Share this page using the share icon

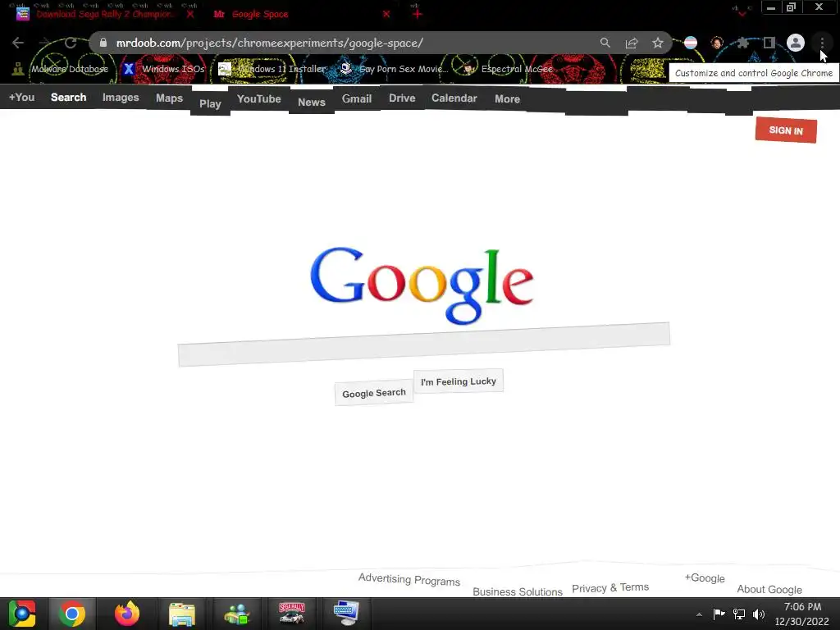point(632,43)
